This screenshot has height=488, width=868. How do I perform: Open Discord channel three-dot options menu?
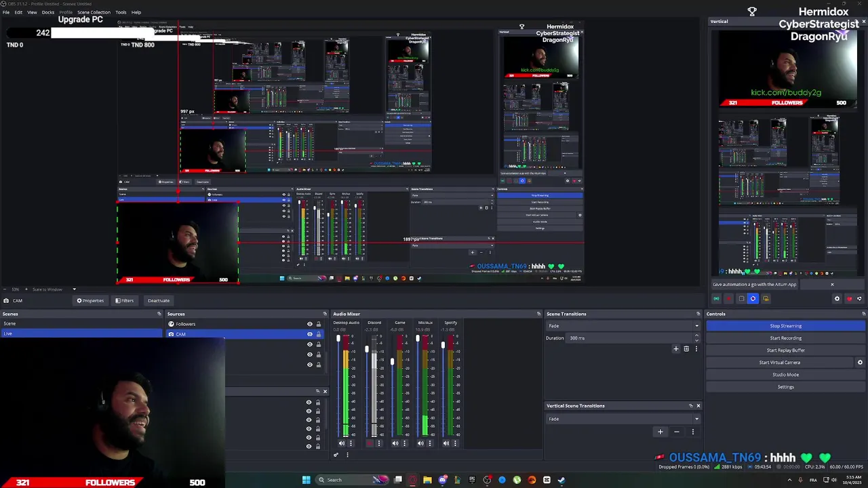tap(378, 443)
